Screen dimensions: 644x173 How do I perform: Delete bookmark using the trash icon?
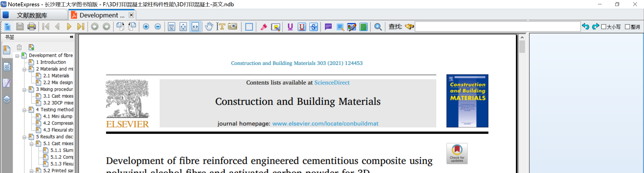tap(19, 47)
